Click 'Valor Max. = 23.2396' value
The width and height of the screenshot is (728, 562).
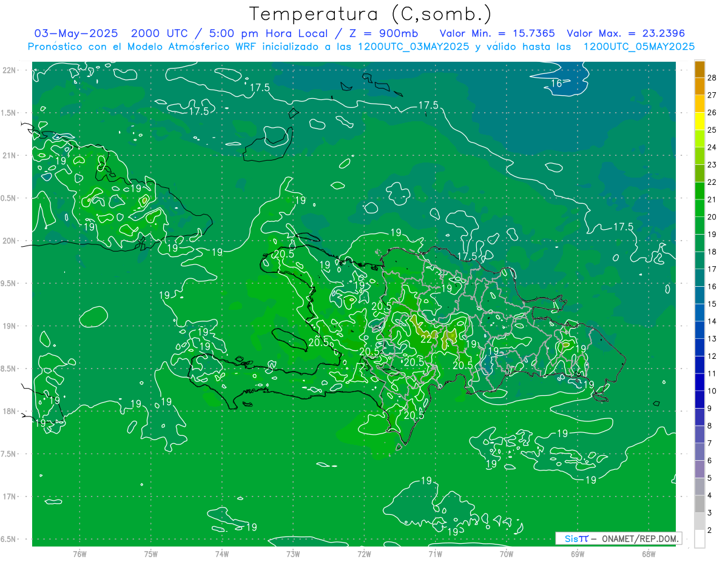coord(625,33)
